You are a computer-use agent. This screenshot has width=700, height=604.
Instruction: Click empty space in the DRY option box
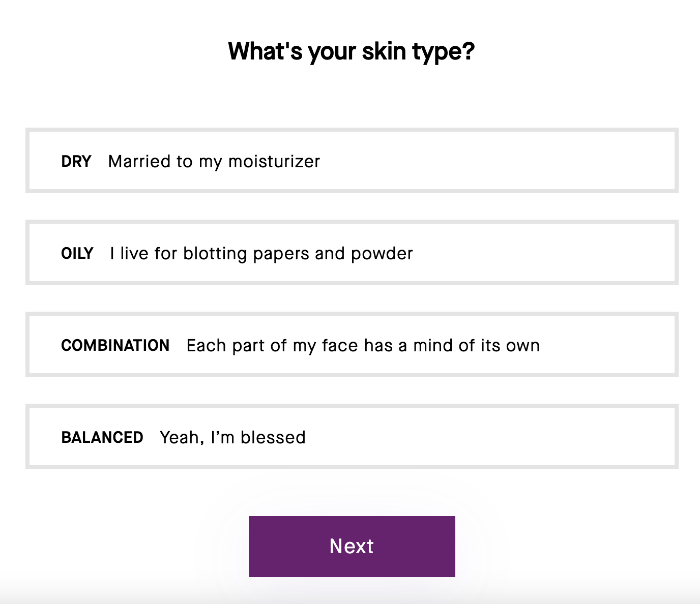tap(509, 162)
